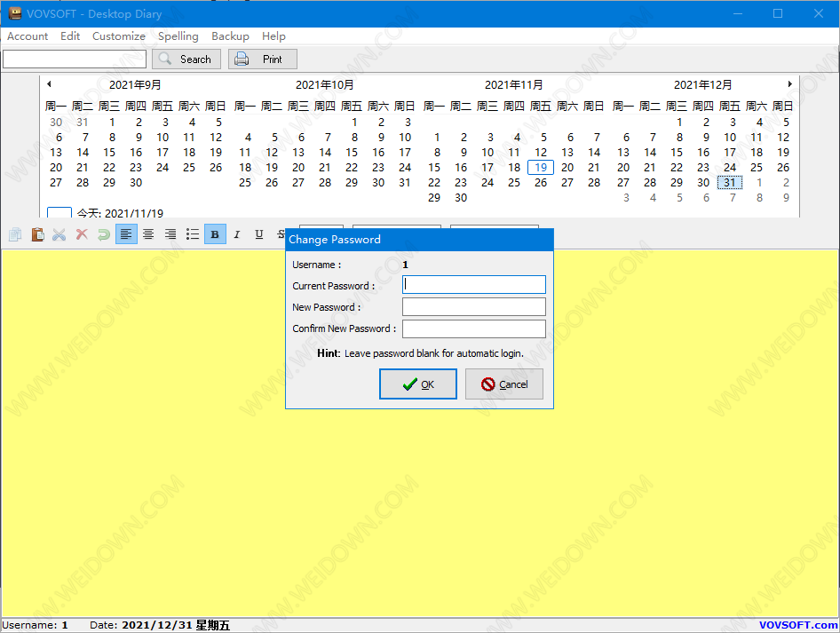The image size is (840, 633).
Task: Toggle Italic formatting button
Action: coord(237,234)
